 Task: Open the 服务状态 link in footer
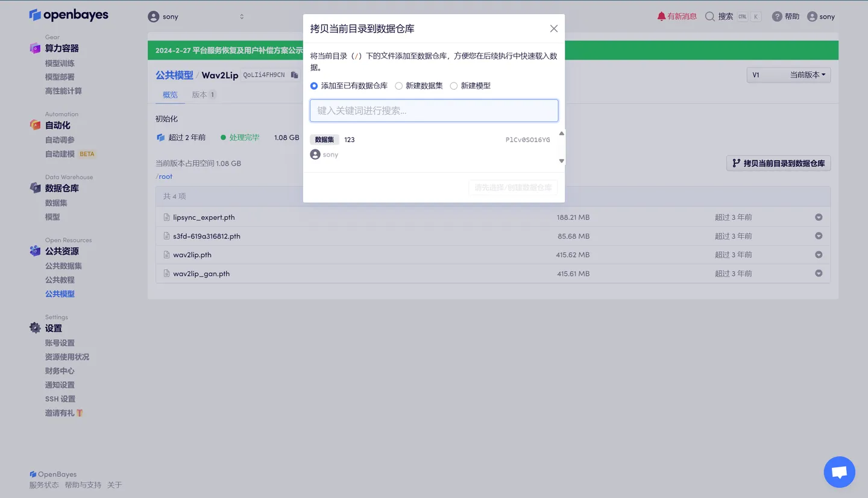tap(44, 484)
